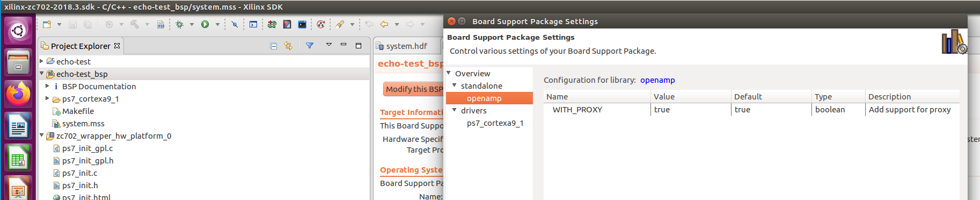Image resolution: width=980 pixels, height=200 pixels.
Task: Open the Run button dropdown arrow
Action: click(x=217, y=24)
